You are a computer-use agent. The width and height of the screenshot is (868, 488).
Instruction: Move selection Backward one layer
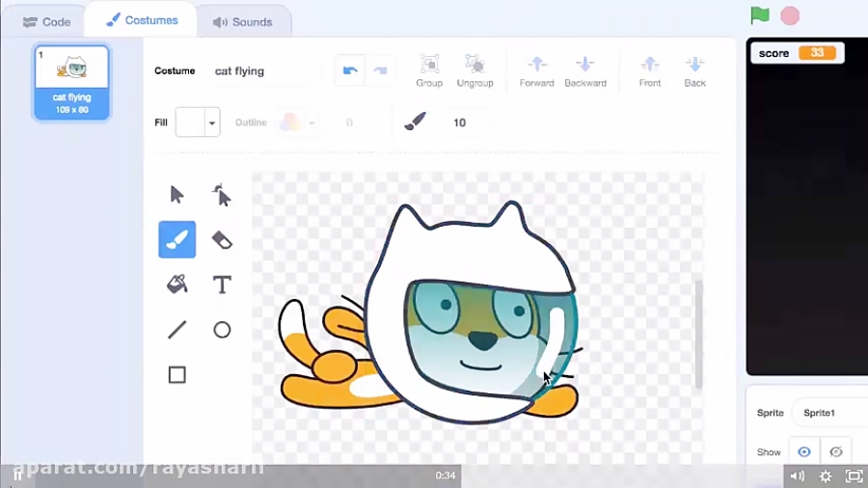point(585,70)
